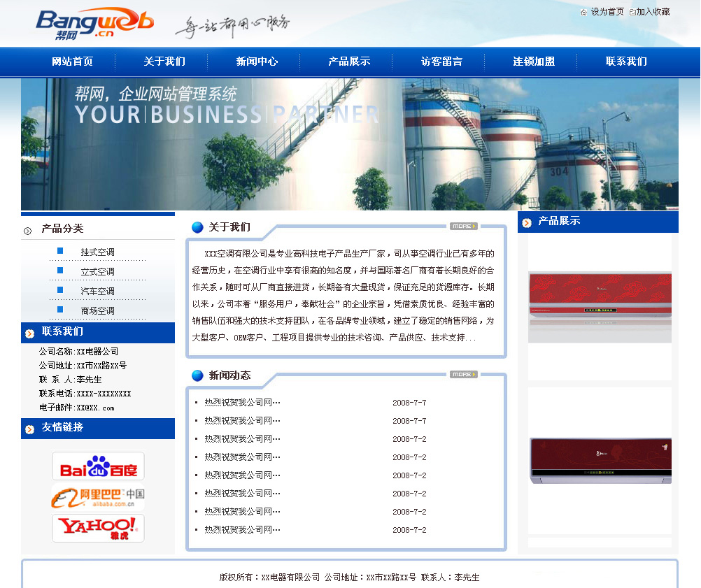Open the Baidu 百度 logo link
Screen dimensions: 701x588
point(98,466)
